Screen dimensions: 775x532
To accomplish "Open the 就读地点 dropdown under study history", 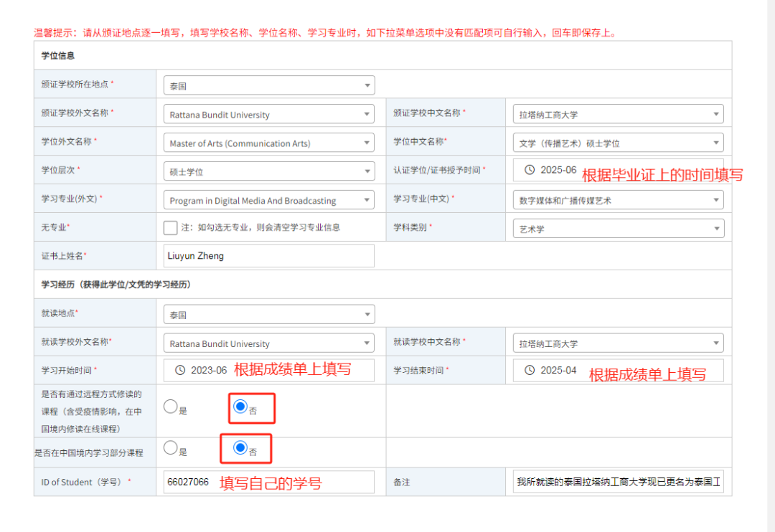I will click(x=268, y=314).
